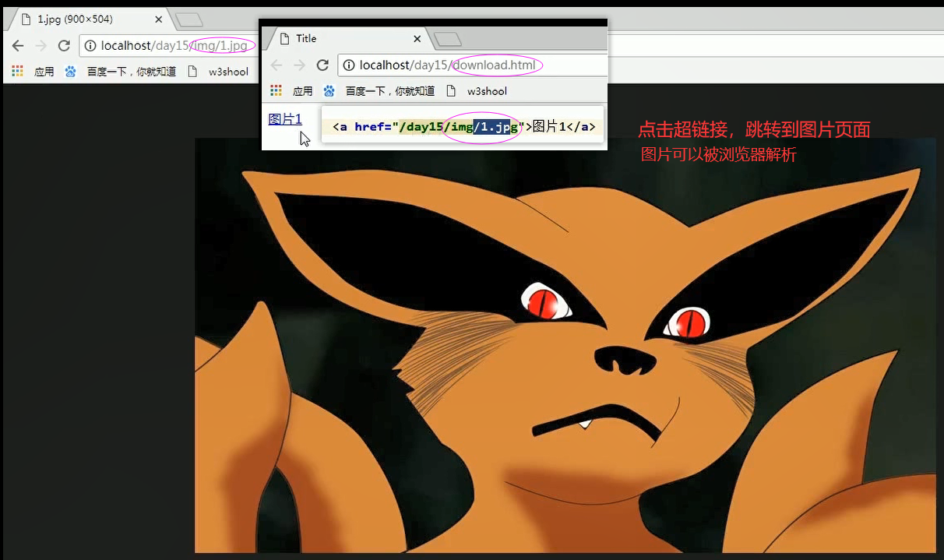Click Baidu paw icon in Title window
Screen dimensions: 944x560
point(329,91)
